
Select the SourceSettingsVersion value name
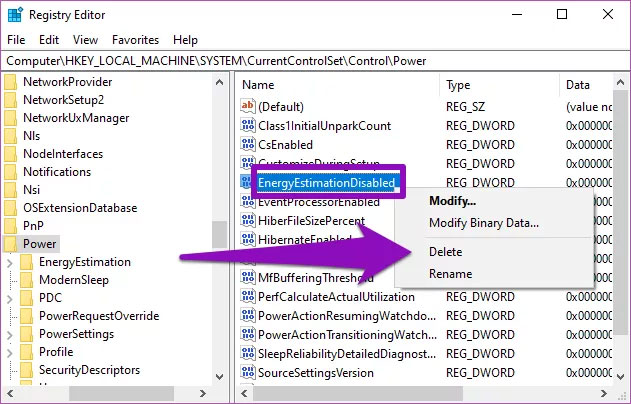pos(316,373)
